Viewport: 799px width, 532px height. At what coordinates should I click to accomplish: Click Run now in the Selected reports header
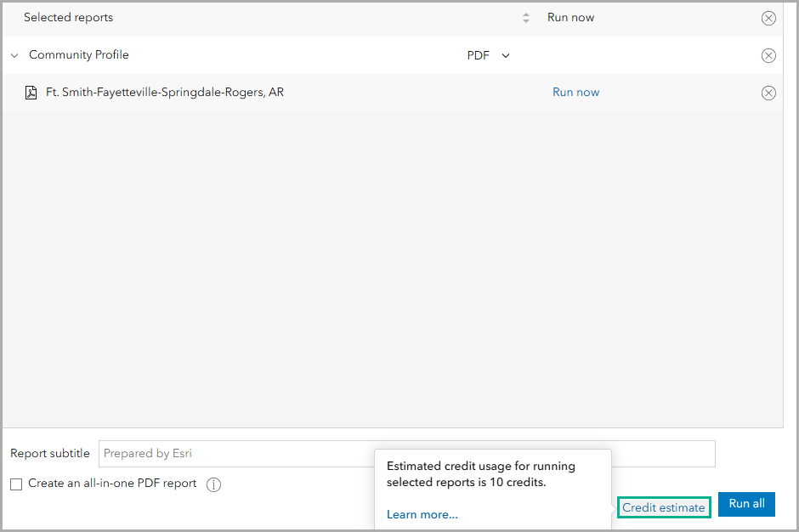point(570,17)
